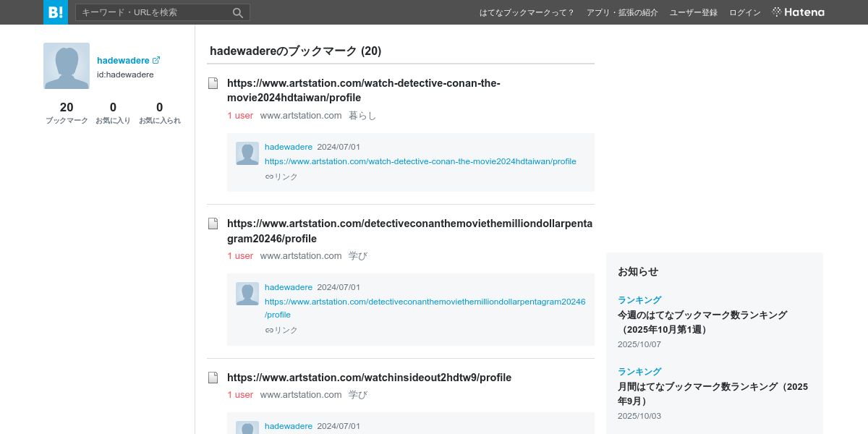Open the detectiveconanthemoviethemilliondollarpentagram20246 bookmark title
This screenshot has width=868, height=434.
(409, 231)
